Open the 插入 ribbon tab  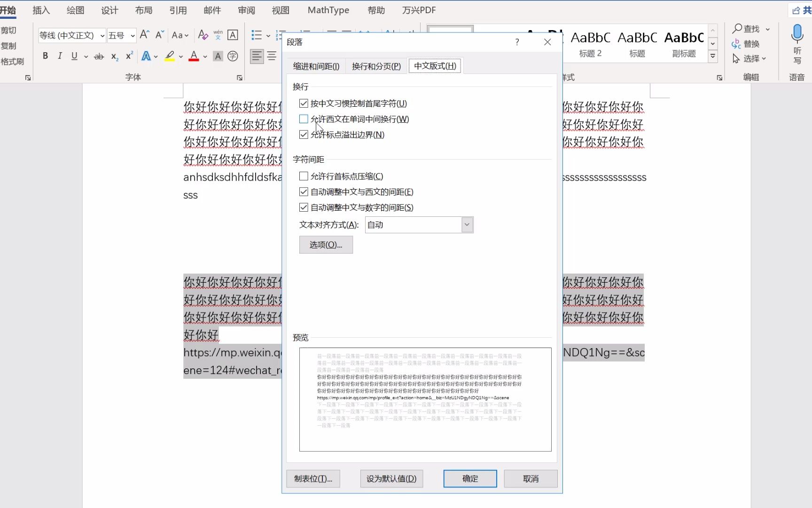click(41, 10)
